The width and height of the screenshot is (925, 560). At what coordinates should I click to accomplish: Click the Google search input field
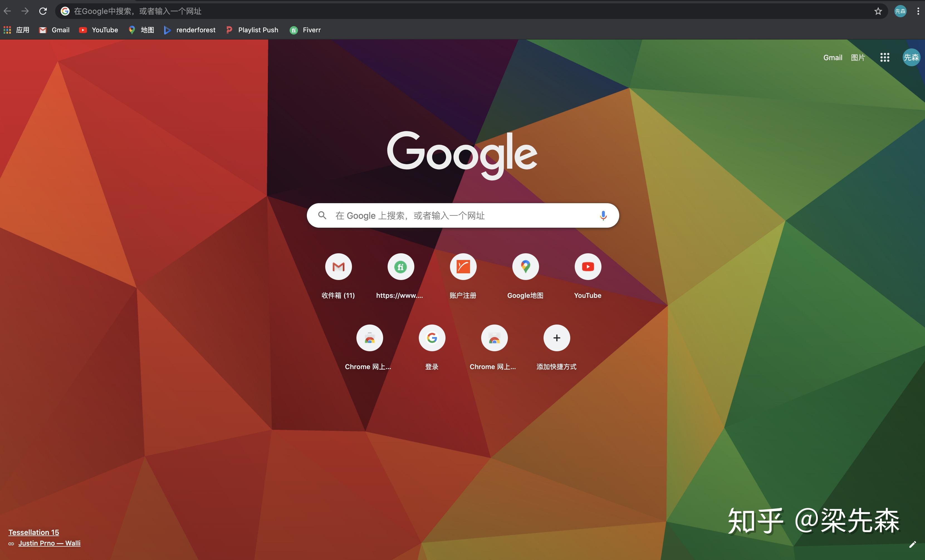[x=462, y=215]
